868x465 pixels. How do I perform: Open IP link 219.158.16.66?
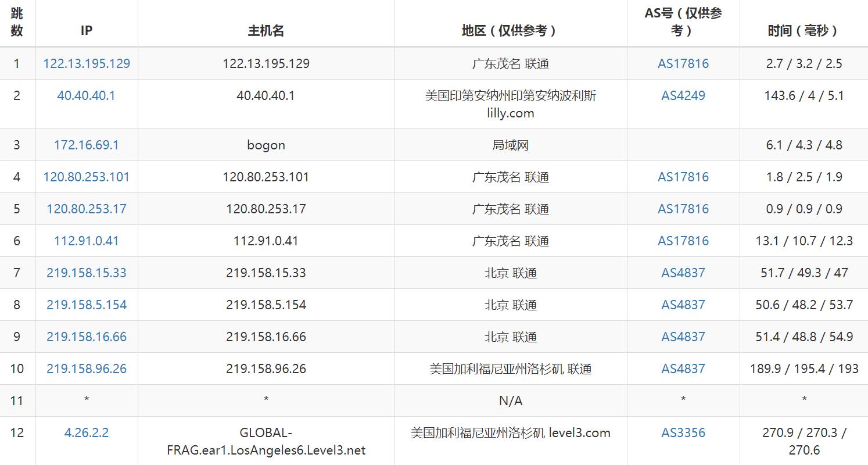pyautogui.click(x=87, y=337)
